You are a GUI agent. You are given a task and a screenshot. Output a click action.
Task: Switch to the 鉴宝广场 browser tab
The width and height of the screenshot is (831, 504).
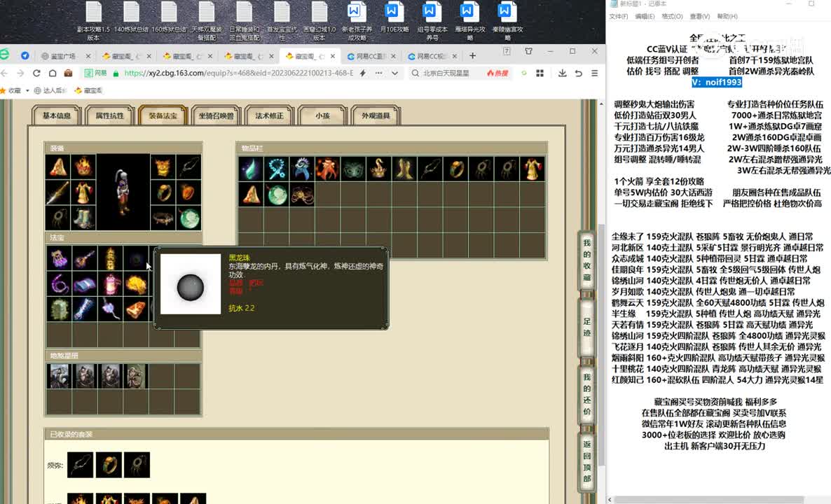point(65,55)
